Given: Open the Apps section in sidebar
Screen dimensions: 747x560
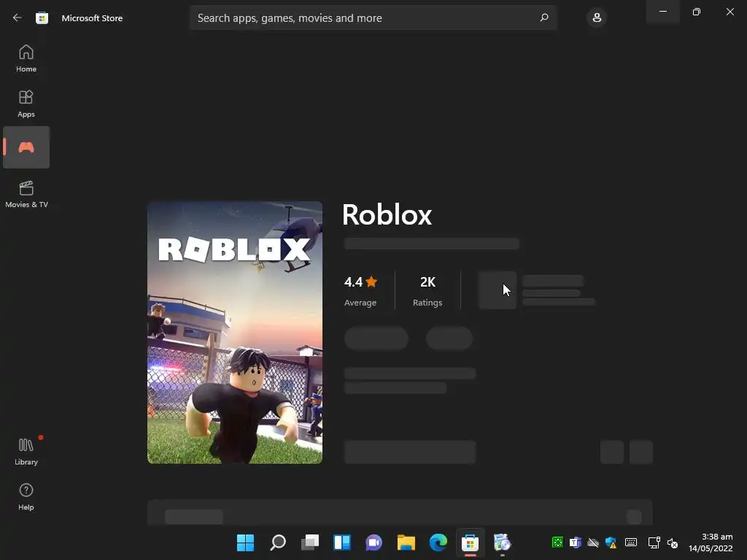Looking at the screenshot, I should coord(26,104).
